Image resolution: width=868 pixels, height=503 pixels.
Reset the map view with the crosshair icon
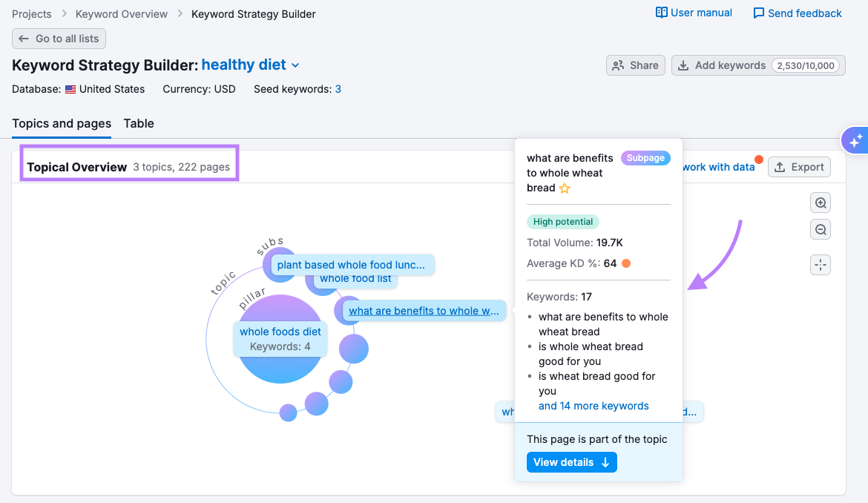tap(820, 264)
